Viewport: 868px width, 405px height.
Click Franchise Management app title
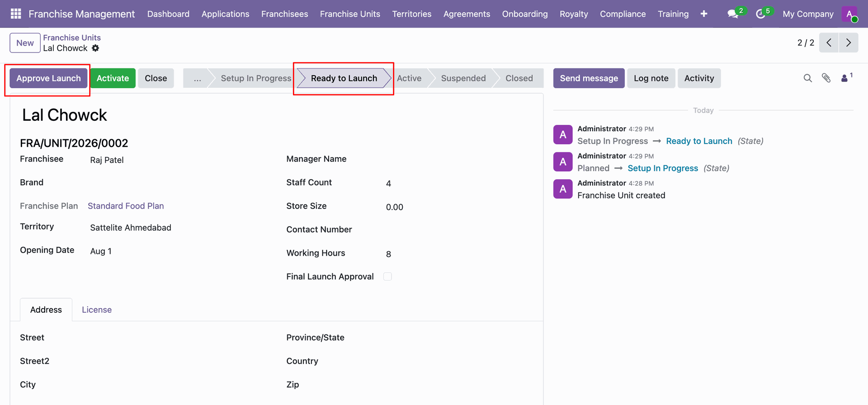pyautogui.click(x=81, y=14)
